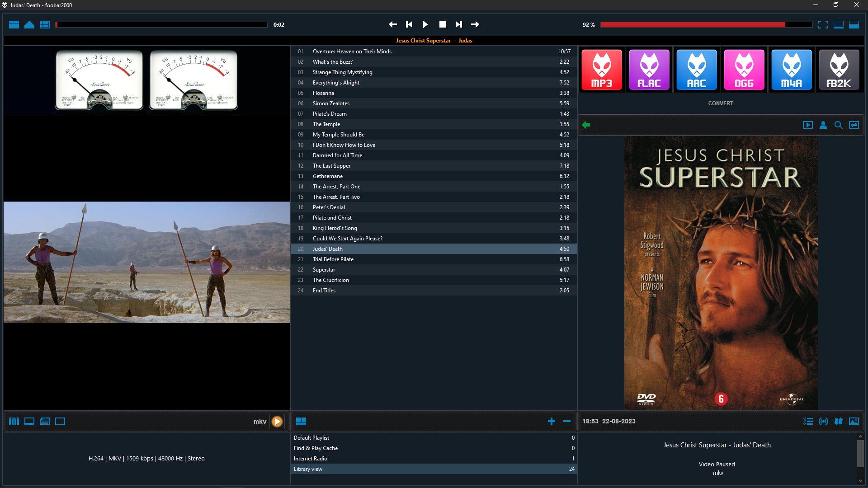
Task: Click minus icon to remove playlist
Action: tap(567, 422)
